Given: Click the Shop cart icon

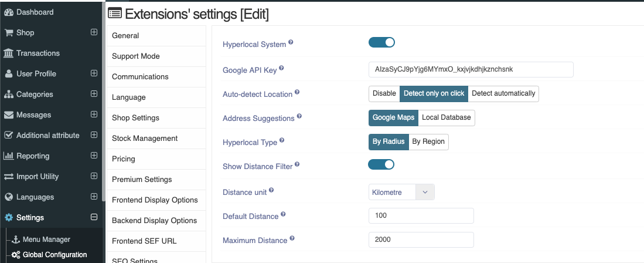Looking at the screenshot, I should tap(9, 32).
